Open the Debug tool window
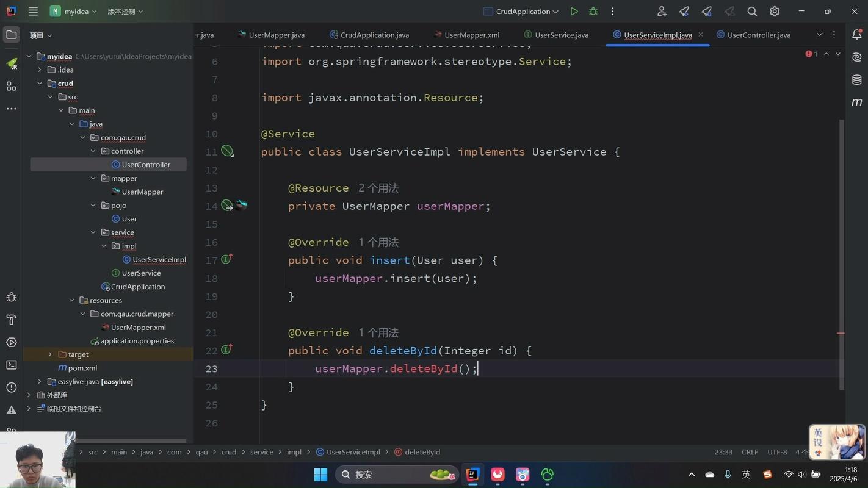 click(x=11, y=297)
